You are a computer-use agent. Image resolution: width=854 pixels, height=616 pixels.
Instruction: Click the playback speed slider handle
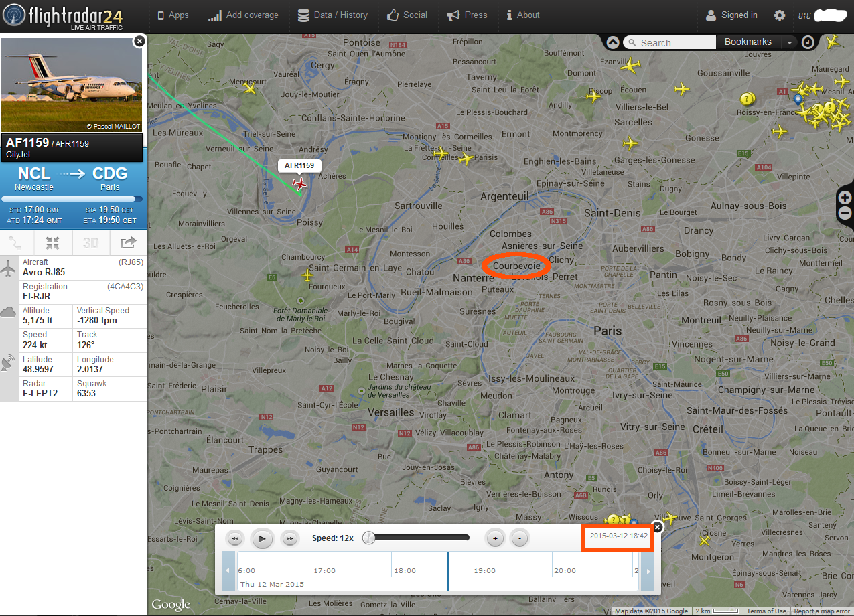(368, 538)
